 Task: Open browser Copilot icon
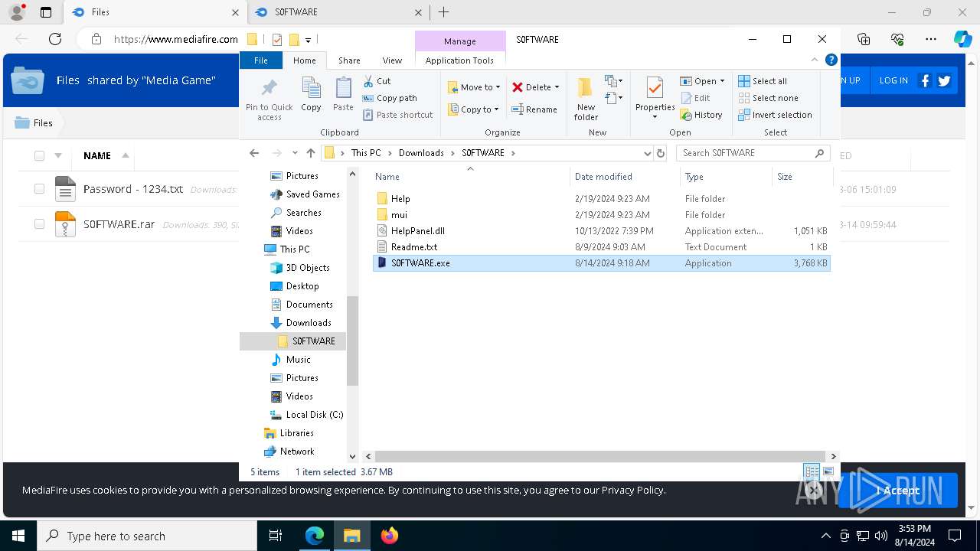coord(962,39)
